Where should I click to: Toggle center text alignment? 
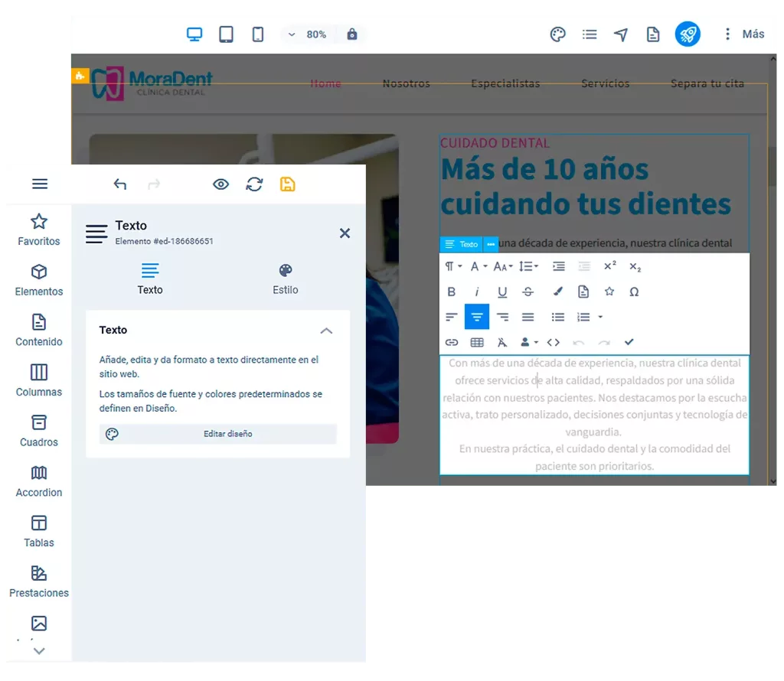click(x=476, y=317)
